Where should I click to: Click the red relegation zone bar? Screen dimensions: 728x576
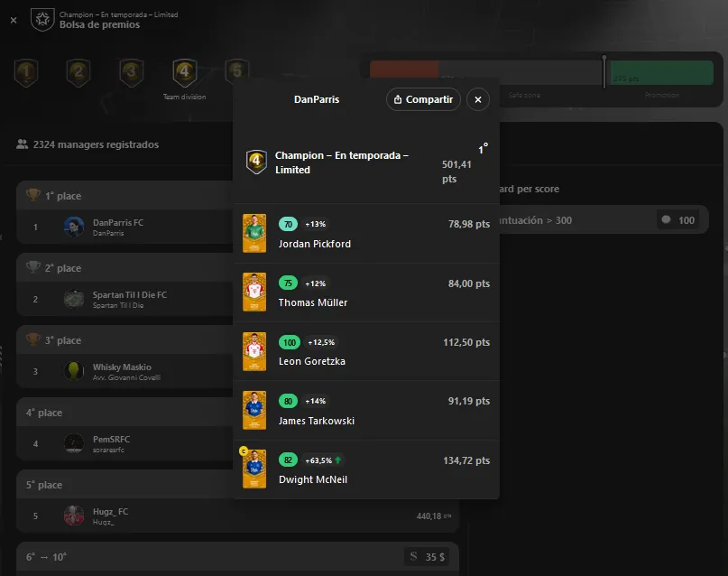(x=404, y=70)
